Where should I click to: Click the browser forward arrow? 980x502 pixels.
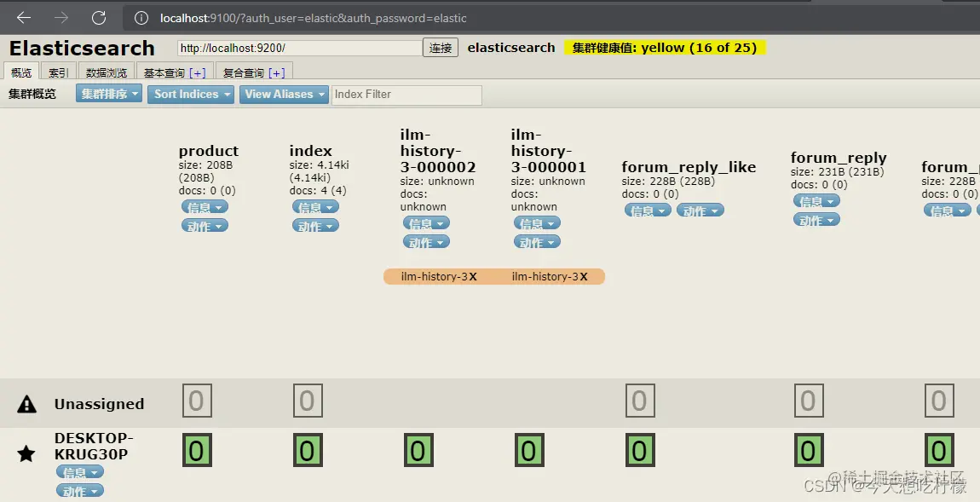(61, 18)
